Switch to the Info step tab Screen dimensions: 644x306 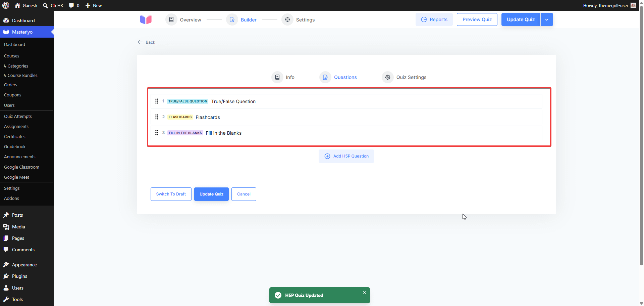click(283, 77)
